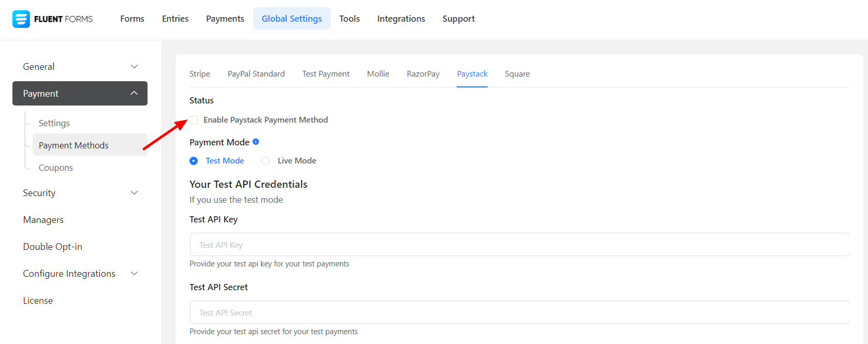Viewport: 868px width, 344px height.
Task: Go to Integrations in top navigation
Action: coord(401,19)
